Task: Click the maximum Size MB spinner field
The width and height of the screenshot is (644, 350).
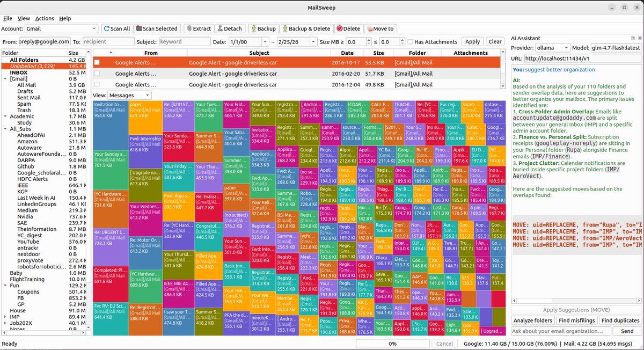Action: pyautogui.click(x=392, y=41)
